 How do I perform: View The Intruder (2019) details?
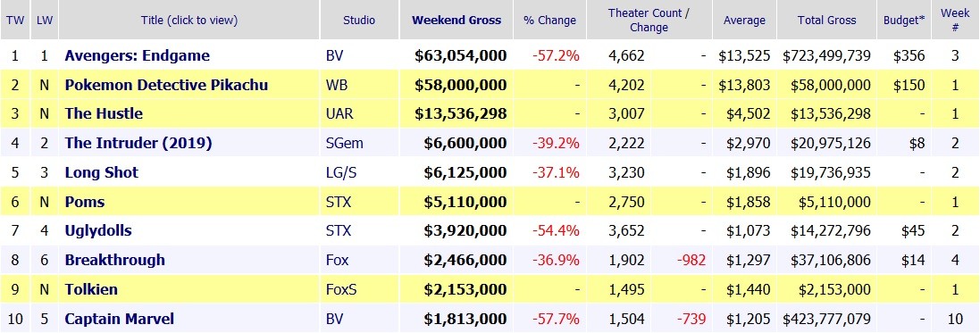(138, 143)
